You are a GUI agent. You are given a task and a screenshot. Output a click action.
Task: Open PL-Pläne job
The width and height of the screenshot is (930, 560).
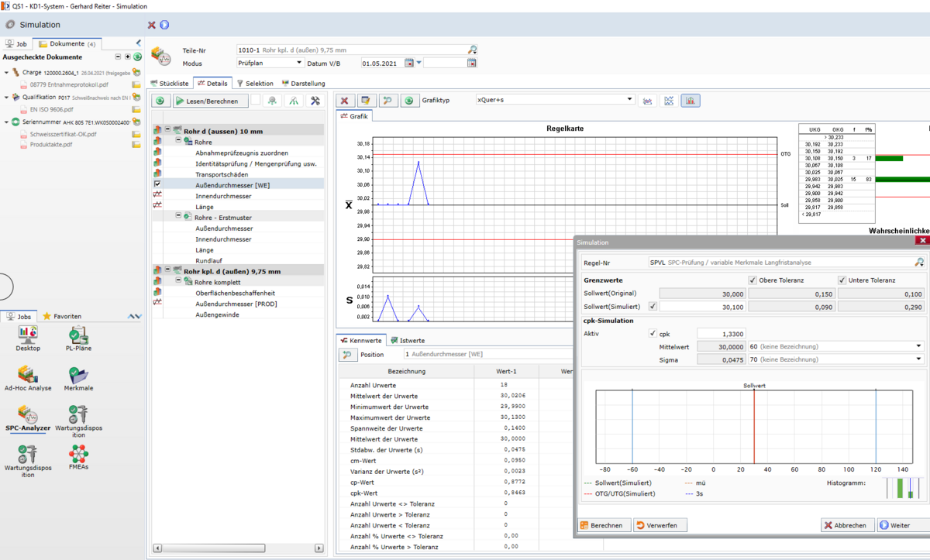coord(78,339)
